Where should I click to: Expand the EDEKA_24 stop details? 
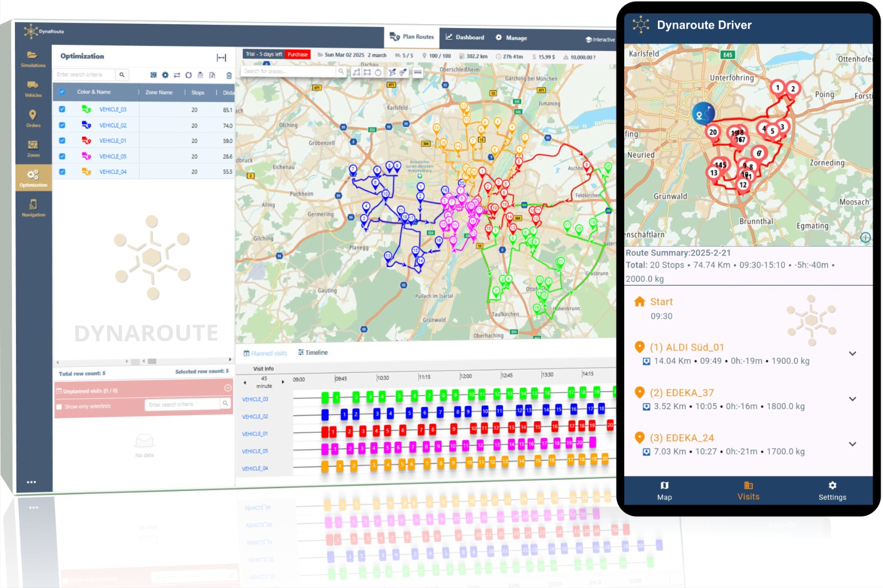tap(853, 444)
